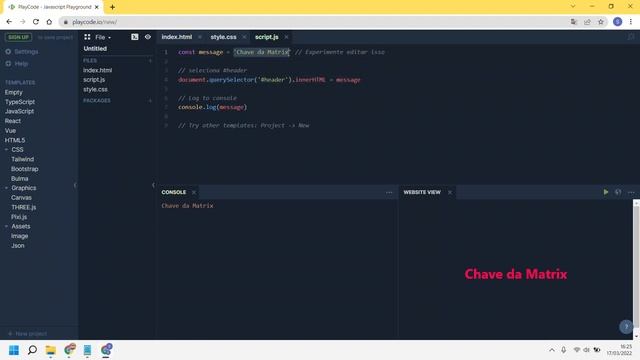Open a new browser tab
Screen dimensions: 640x360
[112, 7]
